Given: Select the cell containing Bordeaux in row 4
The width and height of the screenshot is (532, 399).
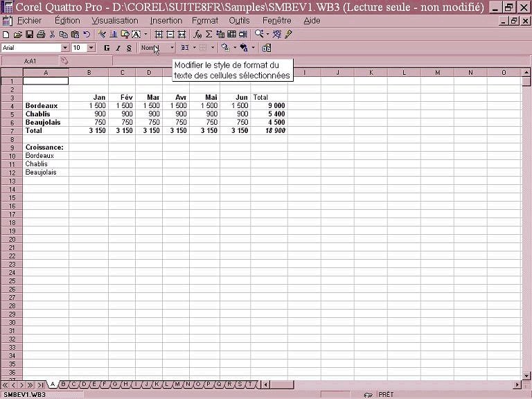Looking at the screenshot, I should point(46,105).
